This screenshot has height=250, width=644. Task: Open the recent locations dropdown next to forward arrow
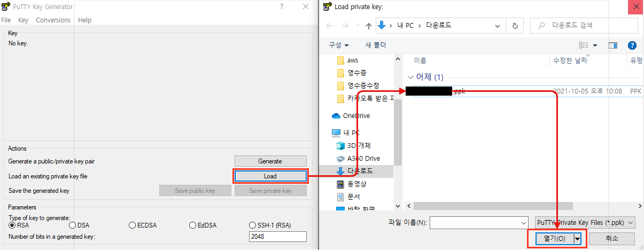click(358, 26)
